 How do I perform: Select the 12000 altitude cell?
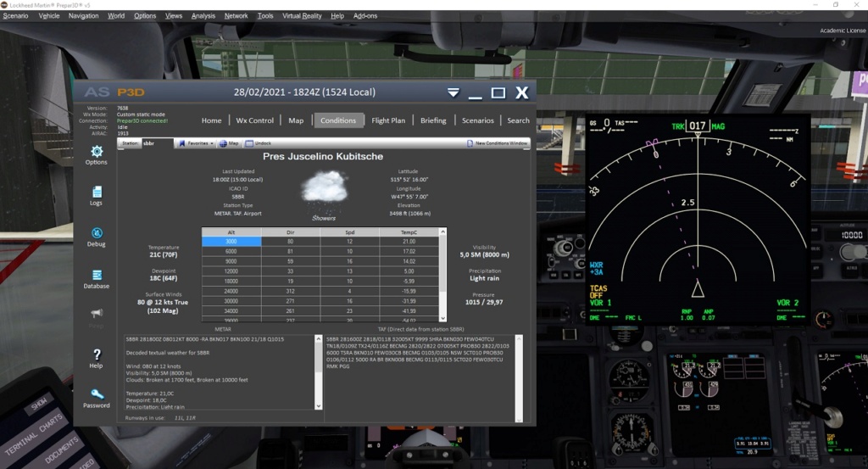pos(231,271)
